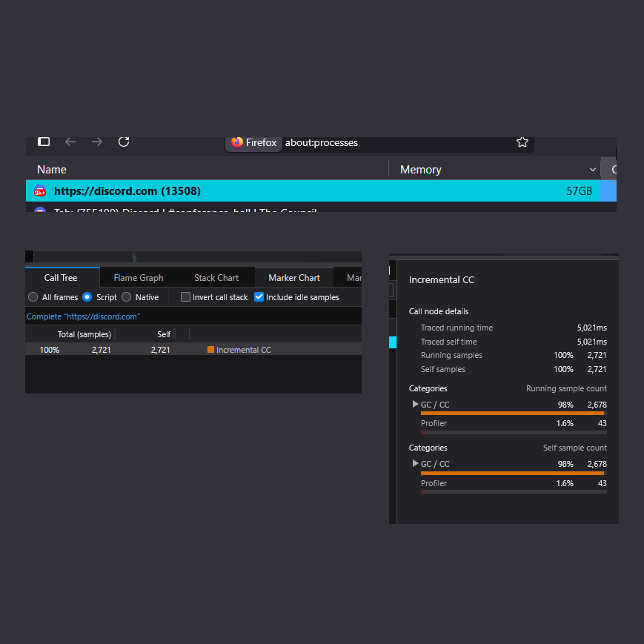This screenshot has height=644, width=644.
Task: Uncheck Include idle samples checkbox
Action: pos(259,297)
